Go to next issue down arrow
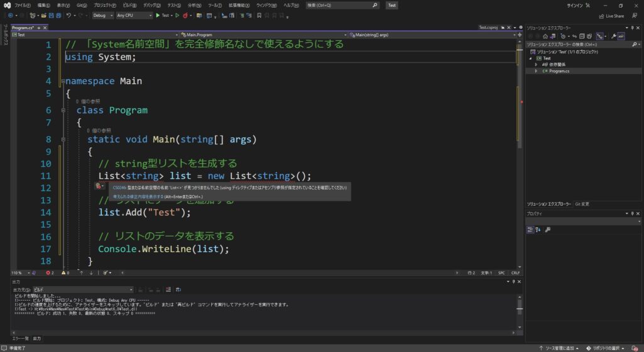This screenshot has width=644, height=352. 90,273
